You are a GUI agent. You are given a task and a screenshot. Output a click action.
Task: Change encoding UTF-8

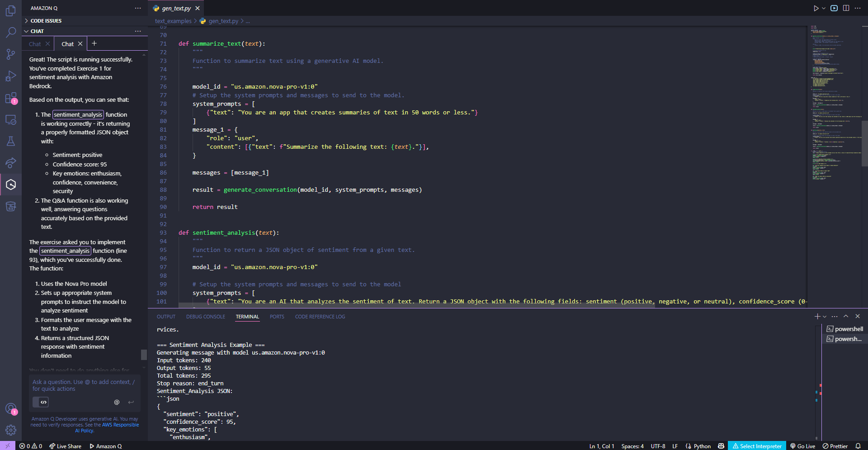(x=658, y=446)
